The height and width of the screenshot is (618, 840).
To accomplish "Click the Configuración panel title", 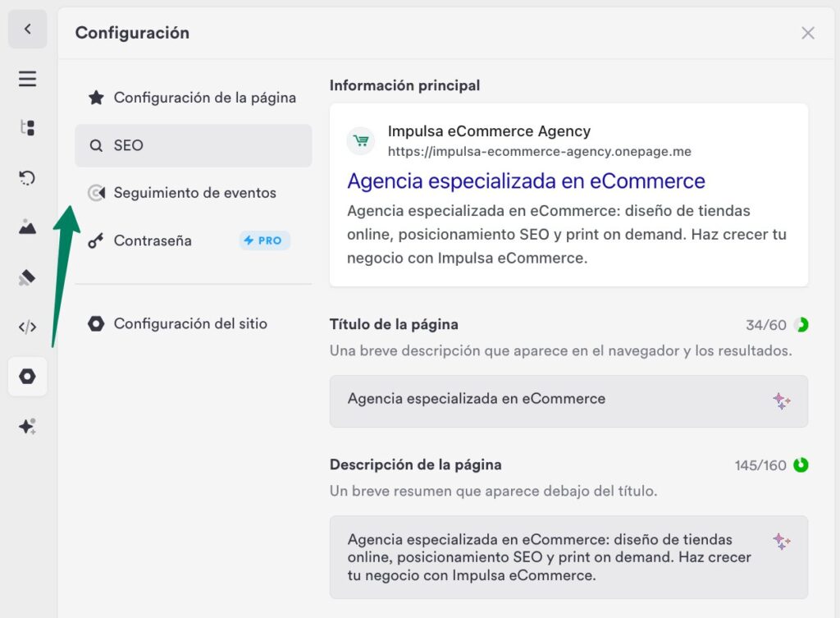I will (x=132, y=33).
